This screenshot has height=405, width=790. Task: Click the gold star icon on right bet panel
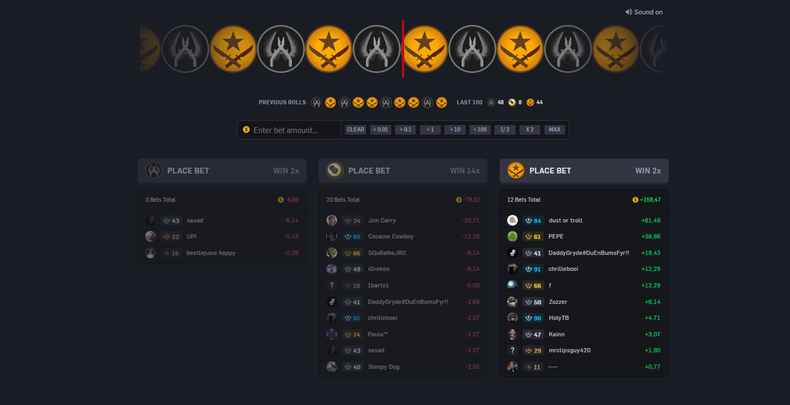(515, 170)
